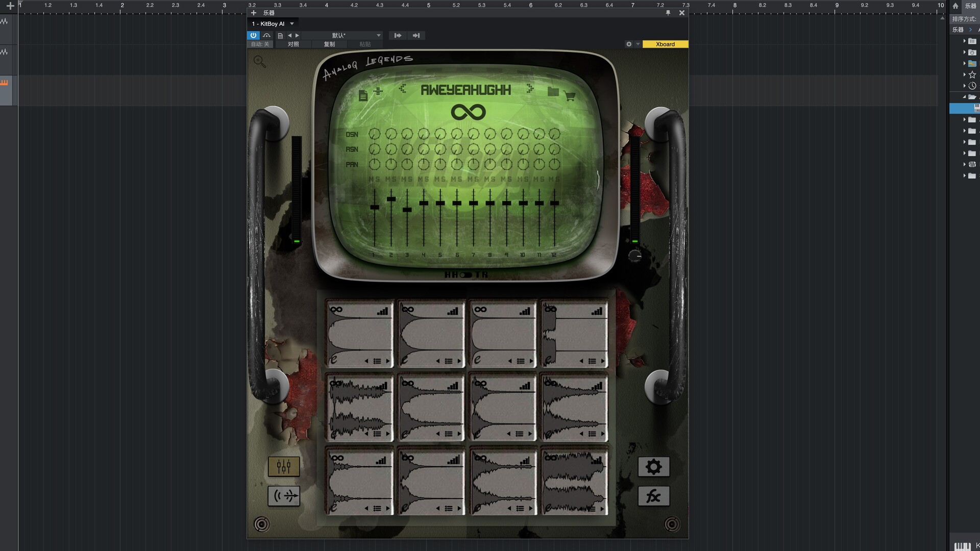Screen dimensions: 980x551
Task: Add new instrument with plus icon
Action: click(254, 13)
